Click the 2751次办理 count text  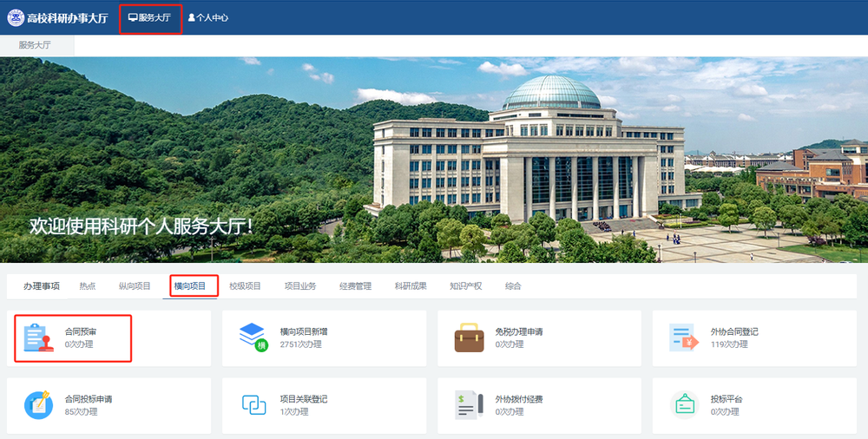[300, 344]
